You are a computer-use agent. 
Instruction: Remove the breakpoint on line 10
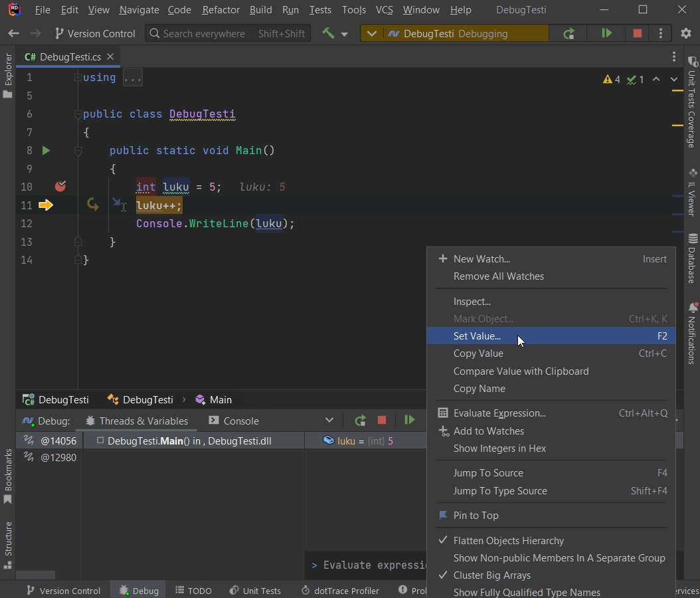point(60,187)
